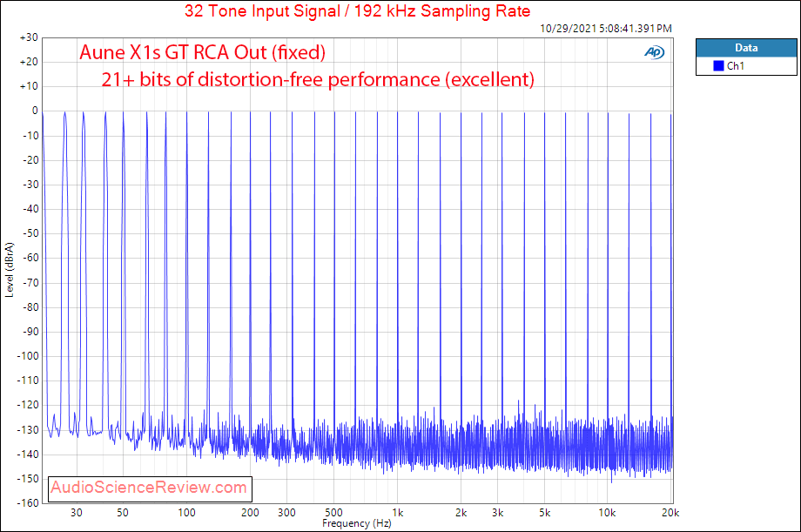Click the Ch1 legend label
The width and height of the screenshot is (801, 532).
tap(735, 66)
